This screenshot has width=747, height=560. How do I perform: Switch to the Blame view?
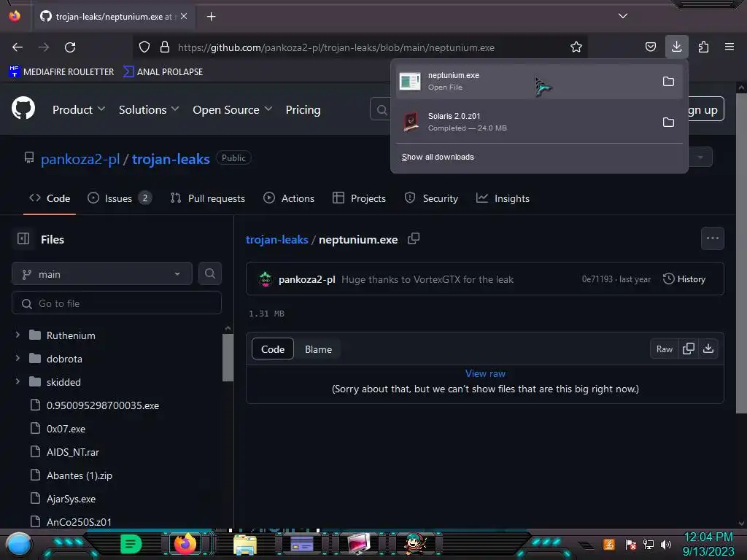coord(318,349)
